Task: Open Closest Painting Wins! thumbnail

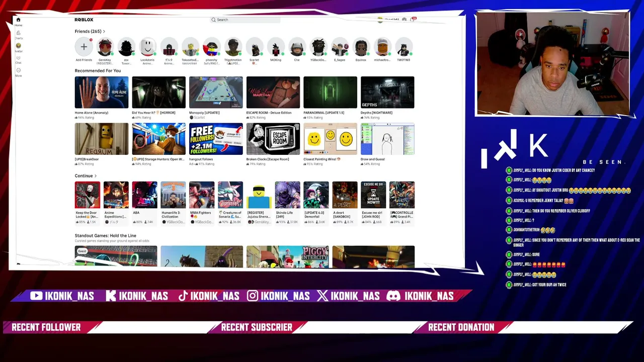Action: (x=330, y=139)
